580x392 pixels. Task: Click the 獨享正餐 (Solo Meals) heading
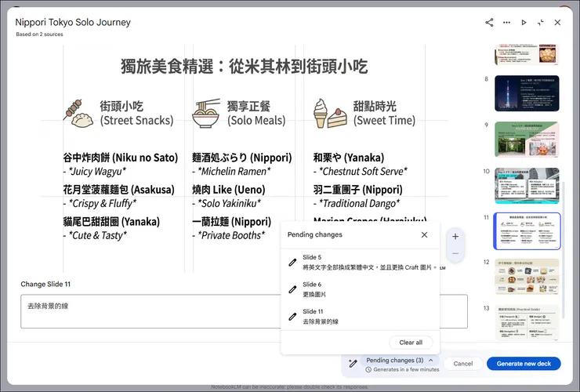pos(256,113)
